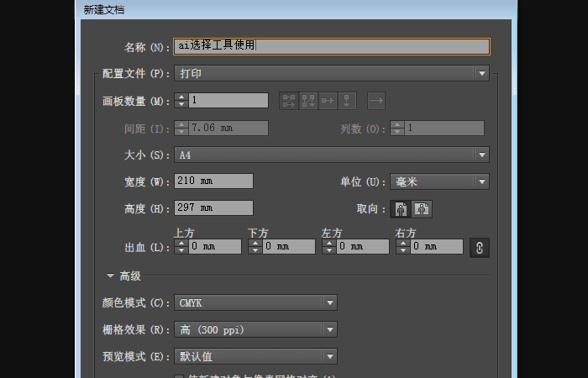Click the disabled 间距 spacing field
This screenshot has width=588, height=378.
pyautogui.click(x=228, y=129)
